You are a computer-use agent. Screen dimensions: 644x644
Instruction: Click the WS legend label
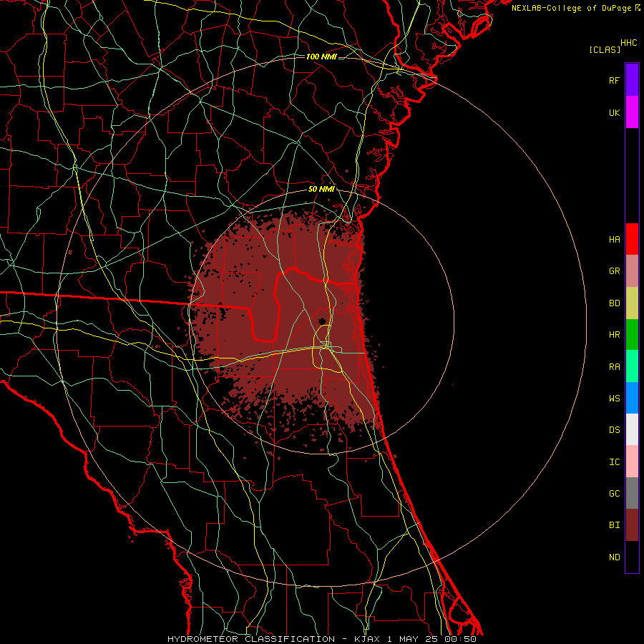[614, 399]
